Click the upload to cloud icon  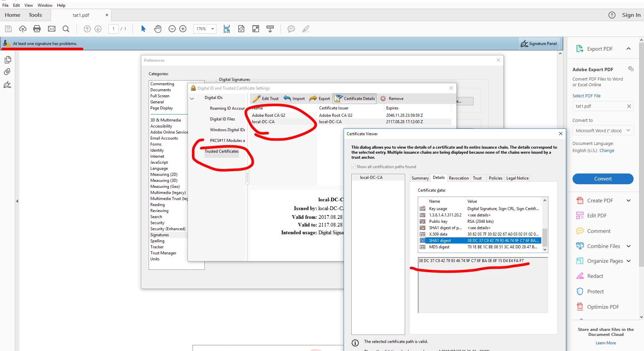tap(23, 29)
